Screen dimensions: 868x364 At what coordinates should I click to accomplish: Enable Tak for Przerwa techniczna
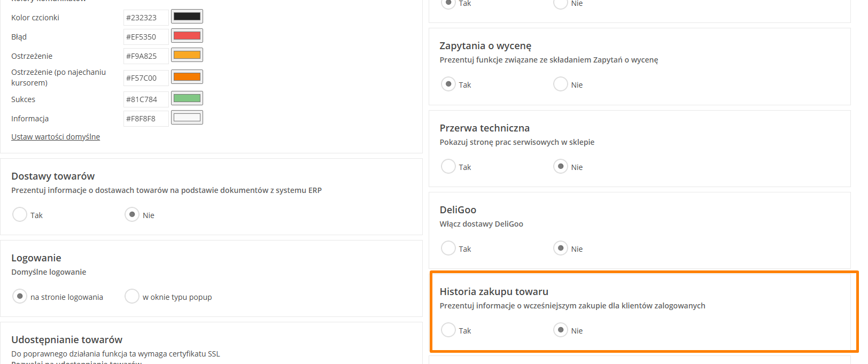tap(448, 166)
